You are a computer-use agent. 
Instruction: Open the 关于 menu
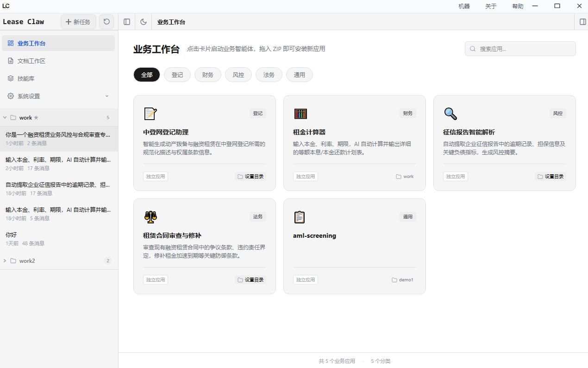pos(491,6)
